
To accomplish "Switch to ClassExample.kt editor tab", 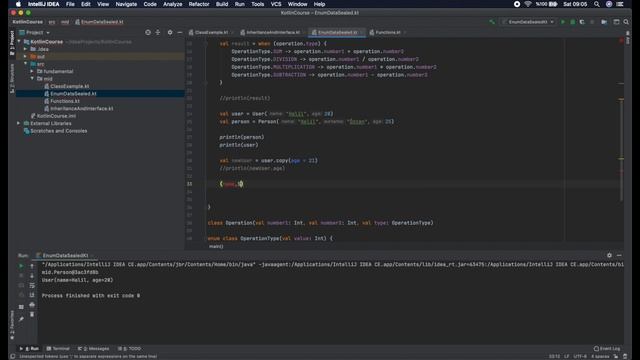I will pos(211,32).
